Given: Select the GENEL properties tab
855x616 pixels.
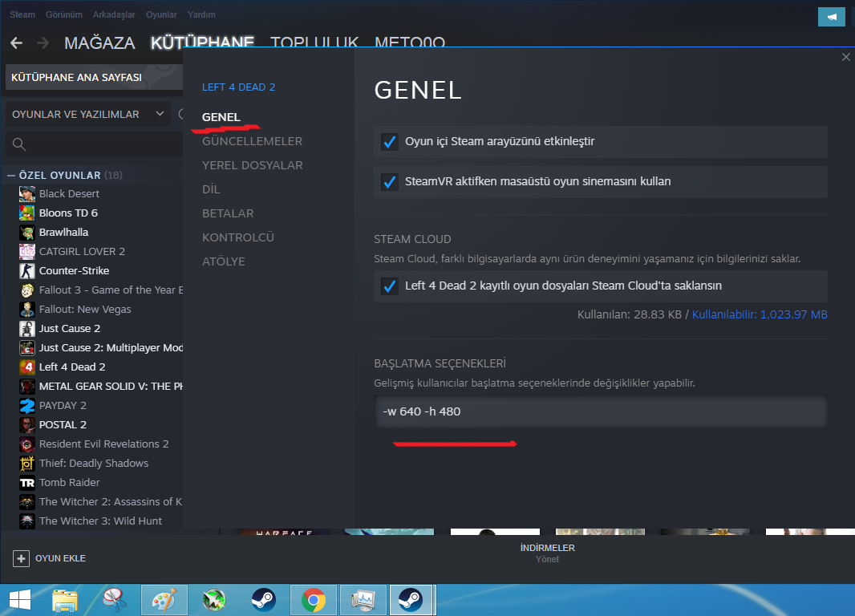Looking at the screenshot, I should (221, 117).
